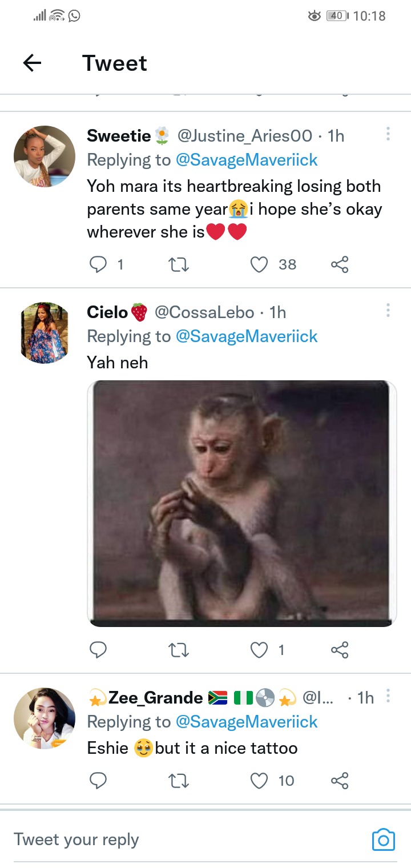Reply to Sweetie's tweet
The width and height of the screenshot is (411, 868).
tap(99, 264)
